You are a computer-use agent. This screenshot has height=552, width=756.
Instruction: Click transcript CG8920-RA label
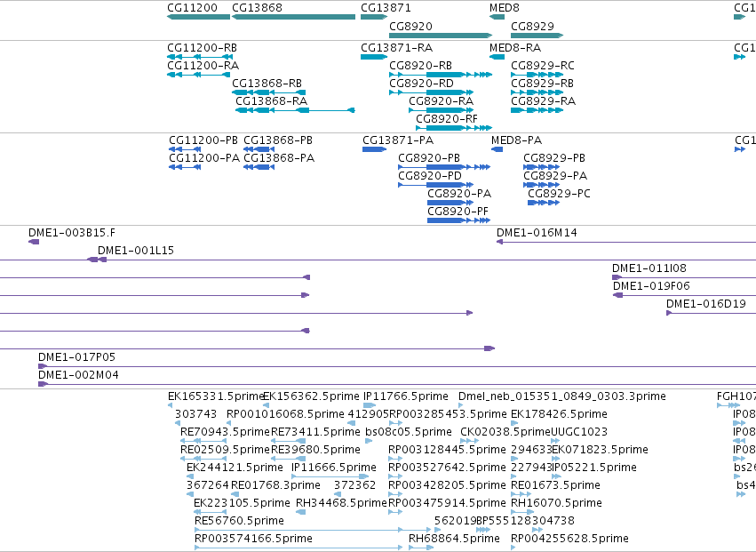(442, 101)
